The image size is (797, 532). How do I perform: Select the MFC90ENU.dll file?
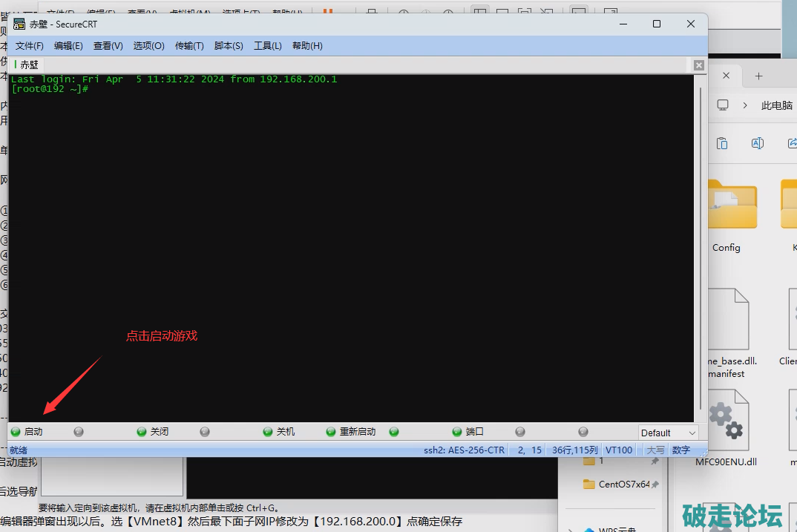click(x=726, y=430)
